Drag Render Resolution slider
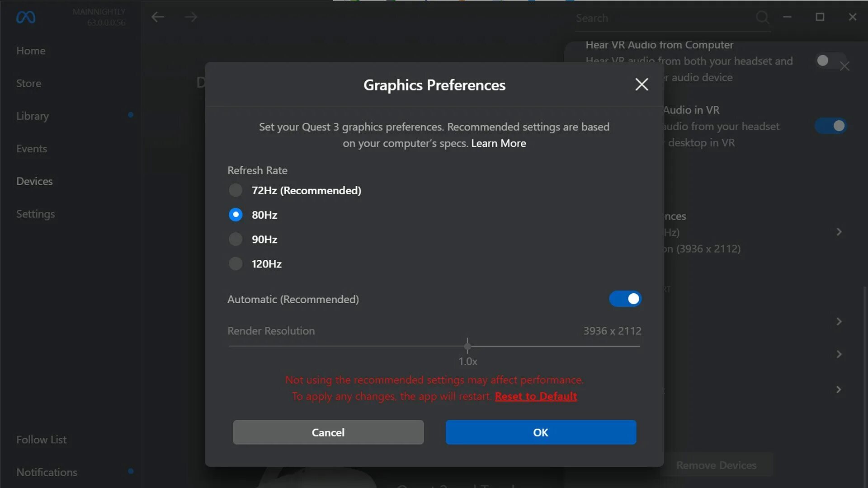Screen dimensions: 868x488 click(468, 347)
